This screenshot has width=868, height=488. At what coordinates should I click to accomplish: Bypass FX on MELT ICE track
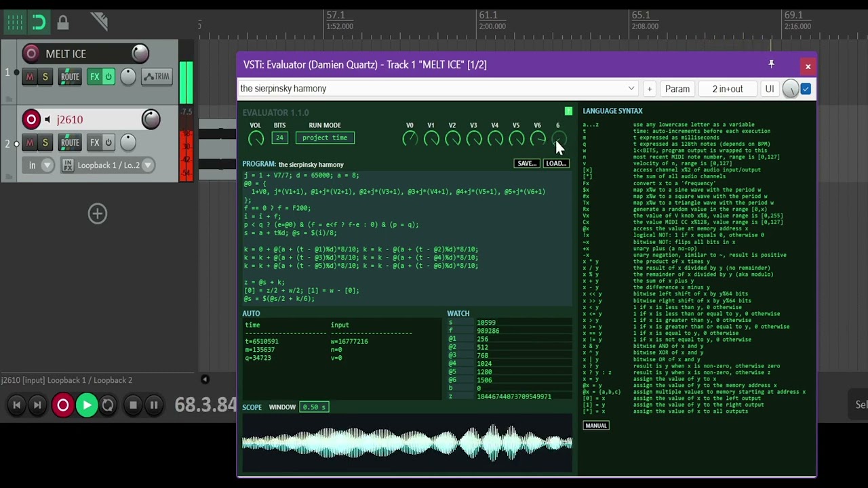(x=108, y=77)
